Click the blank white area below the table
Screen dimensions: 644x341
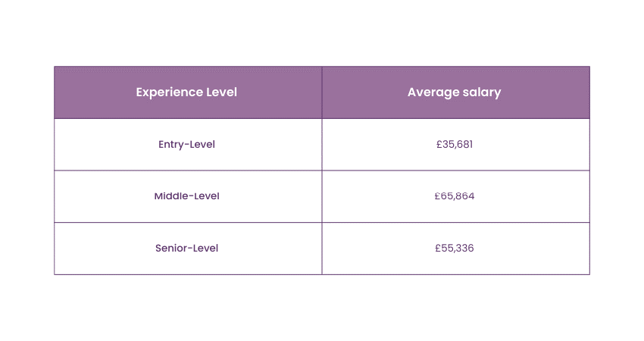click(322, 307)
